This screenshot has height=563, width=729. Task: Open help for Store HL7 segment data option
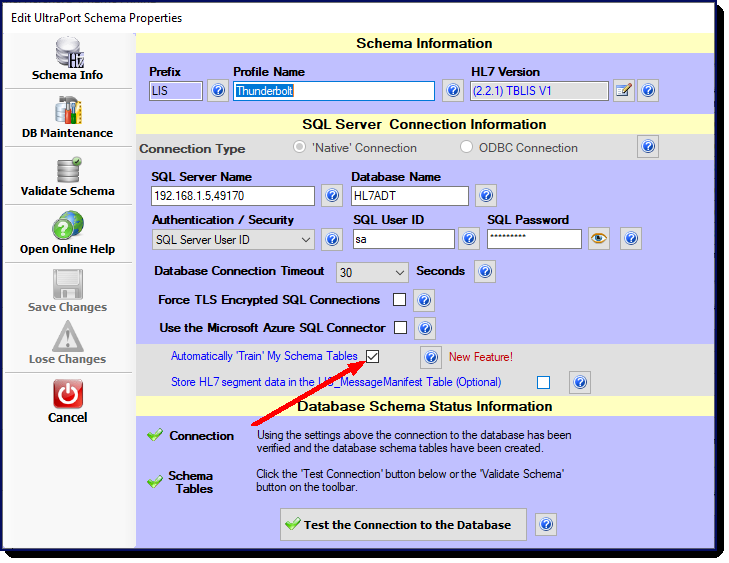point(580,383)
